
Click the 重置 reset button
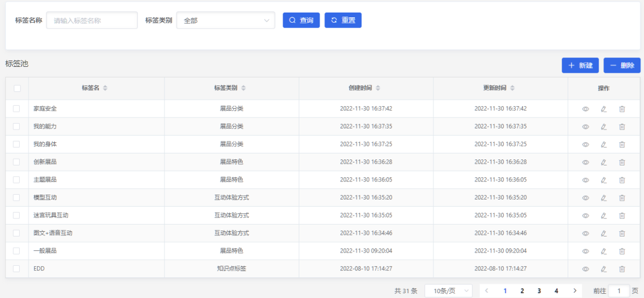(x=343, y=20)
